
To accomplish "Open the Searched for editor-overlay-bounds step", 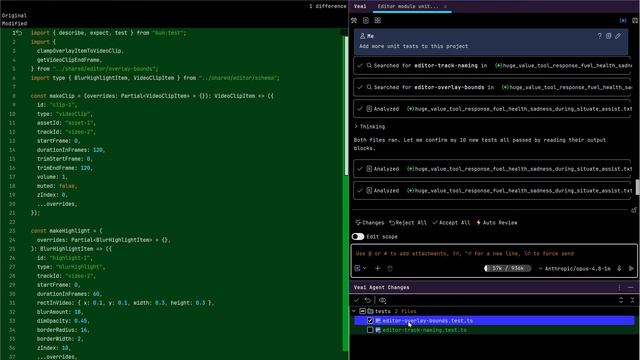I will (493, 87).
